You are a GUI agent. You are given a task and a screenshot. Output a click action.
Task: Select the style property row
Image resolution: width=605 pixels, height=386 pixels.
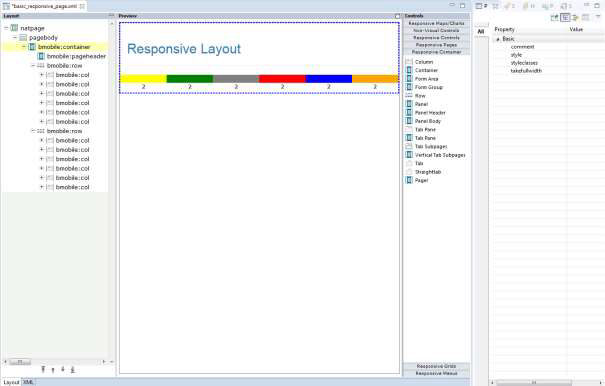click(549, 55)
